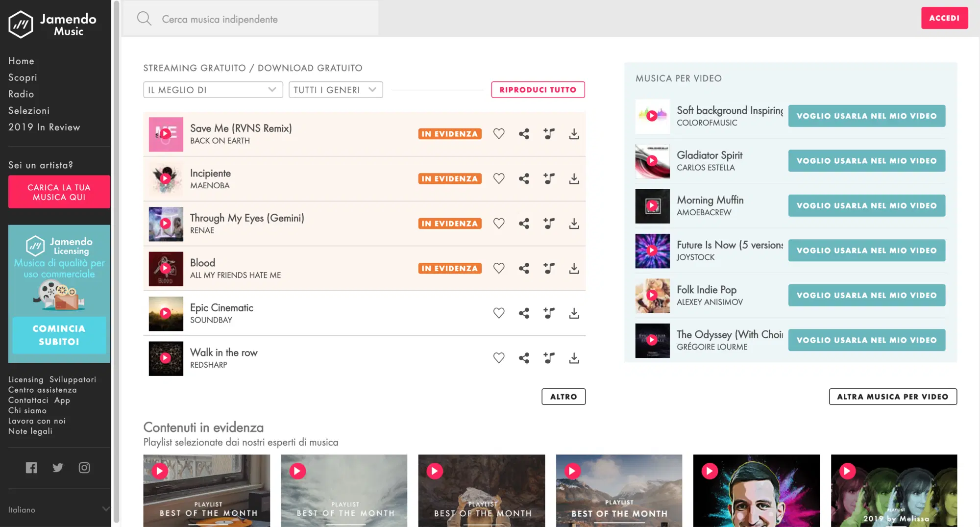Open Jamendo's Twitter page icon
This screenshot has height=527, width=980.
58,468
